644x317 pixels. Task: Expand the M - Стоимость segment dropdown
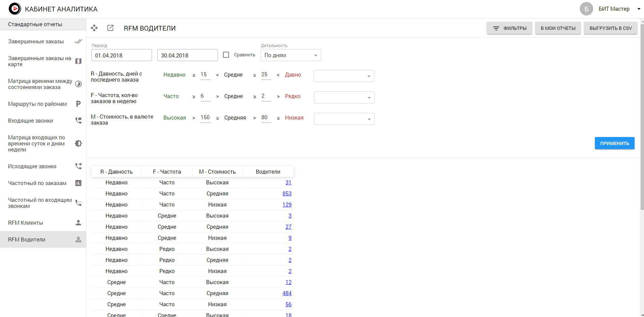(x=344, y=119)
